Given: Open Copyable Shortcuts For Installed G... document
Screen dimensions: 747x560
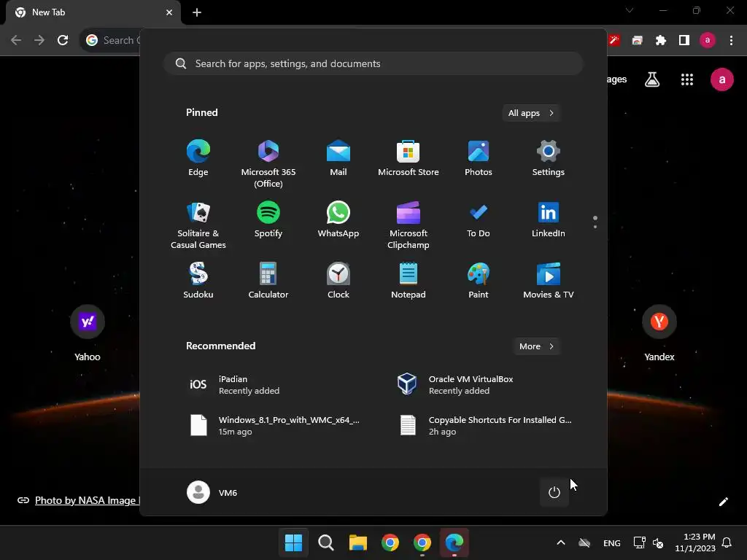Looking at the screenshot, I should 485,426.
